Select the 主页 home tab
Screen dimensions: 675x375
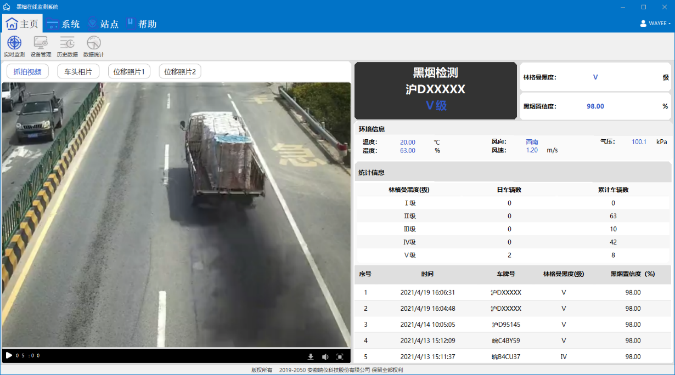[x=22, y=24]
